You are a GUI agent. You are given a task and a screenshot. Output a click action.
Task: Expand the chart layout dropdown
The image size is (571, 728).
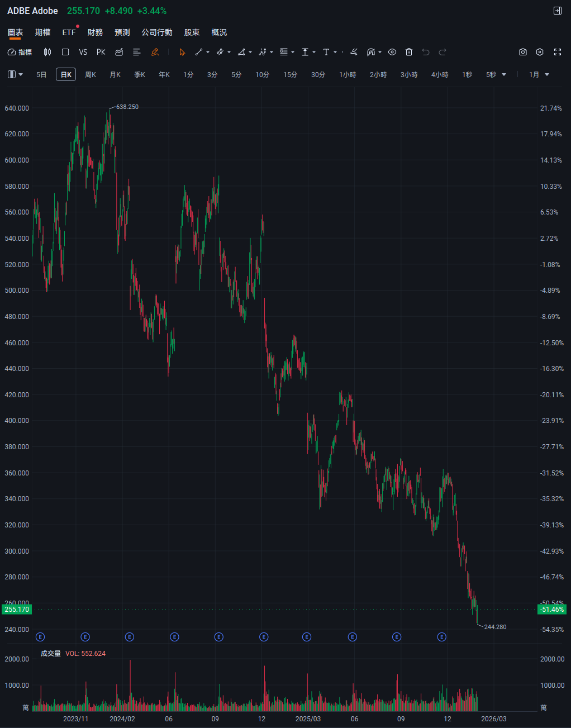click(x=16, y=74)
